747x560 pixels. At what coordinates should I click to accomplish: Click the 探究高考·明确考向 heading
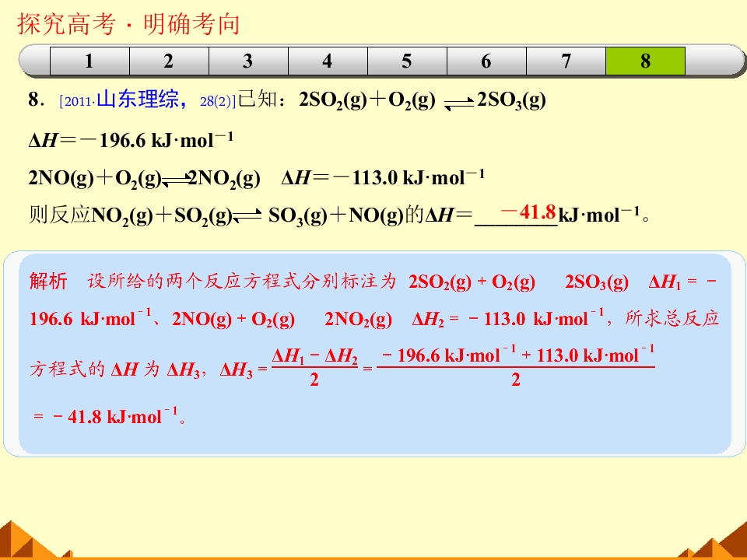(128, 24)
